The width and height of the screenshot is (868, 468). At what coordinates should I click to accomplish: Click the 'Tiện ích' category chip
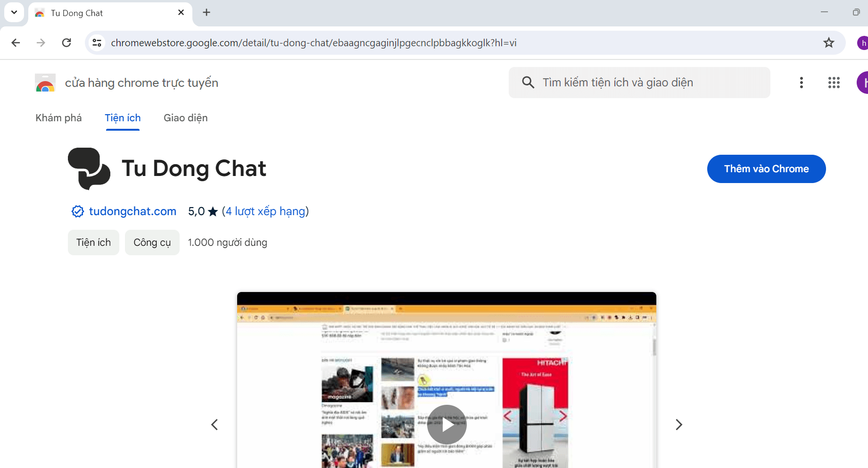coord(93,242)
